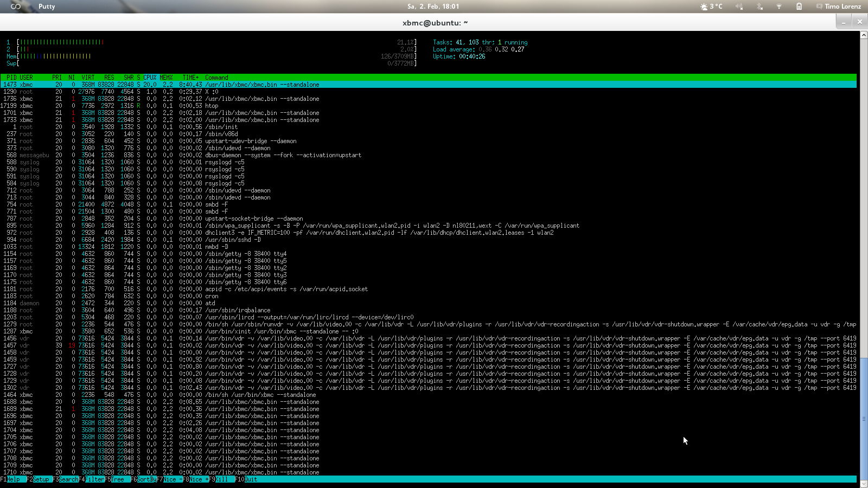Click the highlighted CPU% column header

150,78
